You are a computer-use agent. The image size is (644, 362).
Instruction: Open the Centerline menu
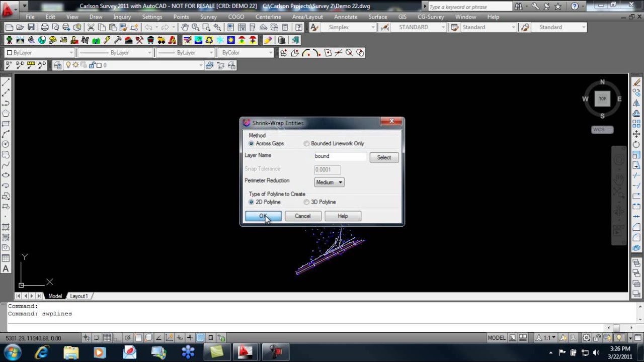pos(268,17)
